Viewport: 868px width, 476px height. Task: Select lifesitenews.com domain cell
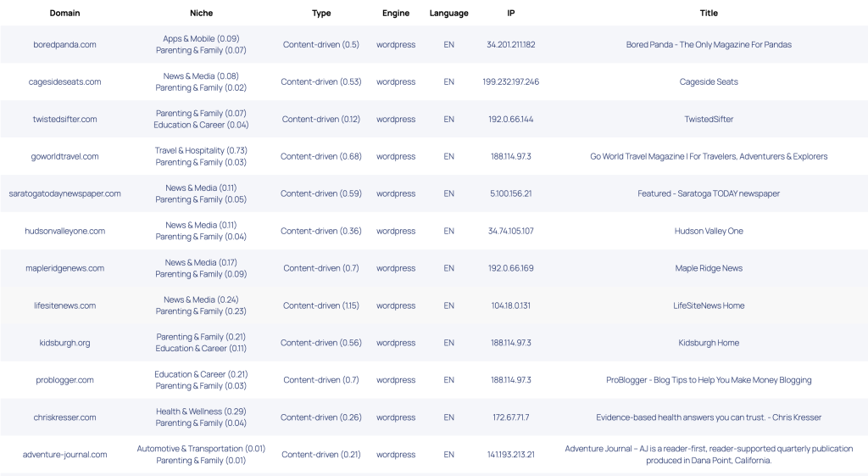click(64, 305)
